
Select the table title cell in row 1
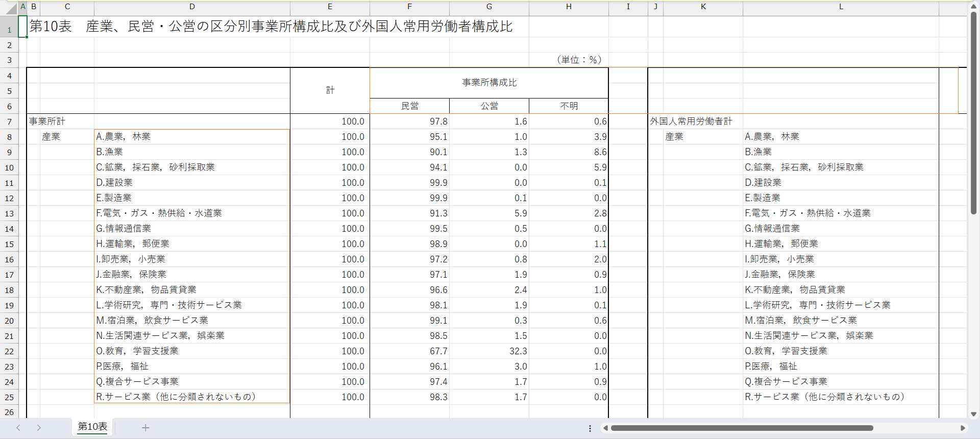pos(271,27)
